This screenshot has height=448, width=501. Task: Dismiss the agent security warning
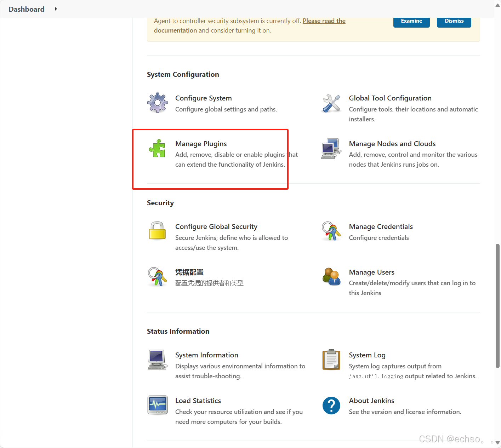point(454,21)
